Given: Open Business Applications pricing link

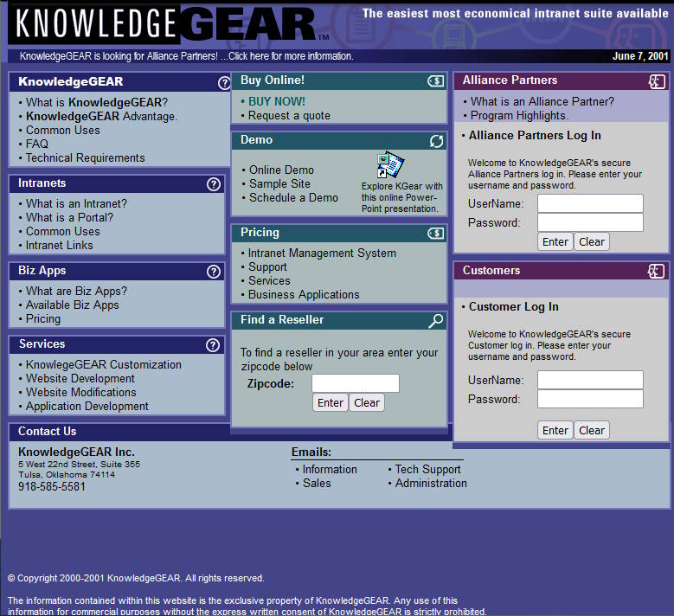Looking at the screenshot, I should 304,294.
